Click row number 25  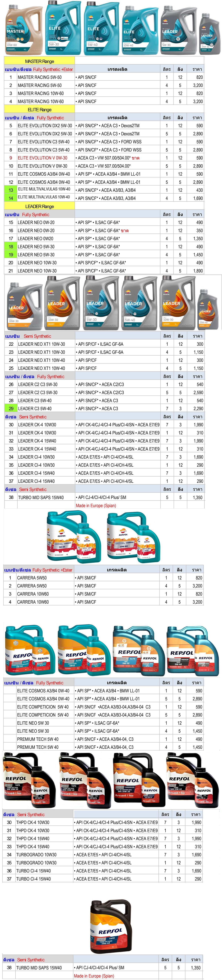11,368
